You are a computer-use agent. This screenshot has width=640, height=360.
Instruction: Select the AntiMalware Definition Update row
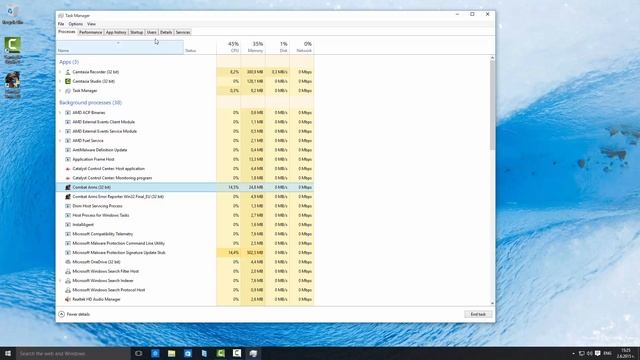185,150
